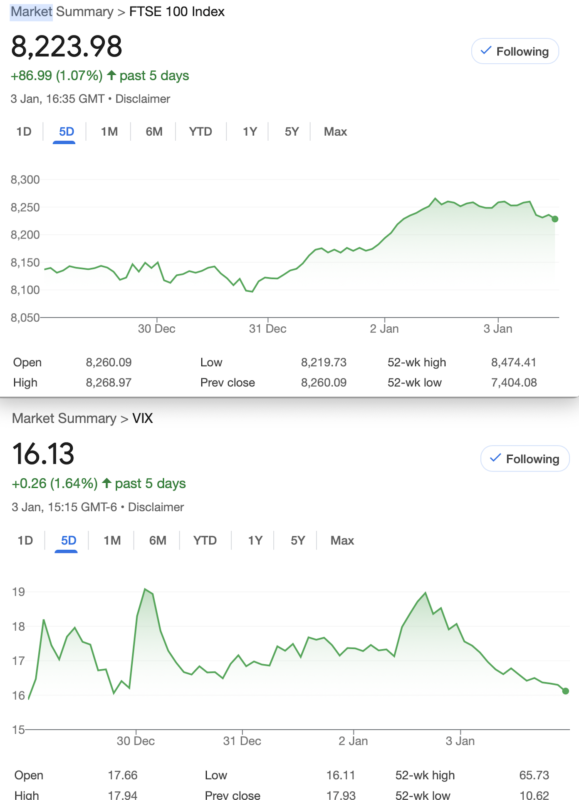Open Market Summary link above VIX
This screenshot has height=800, width=579.
tap(64, 418)
